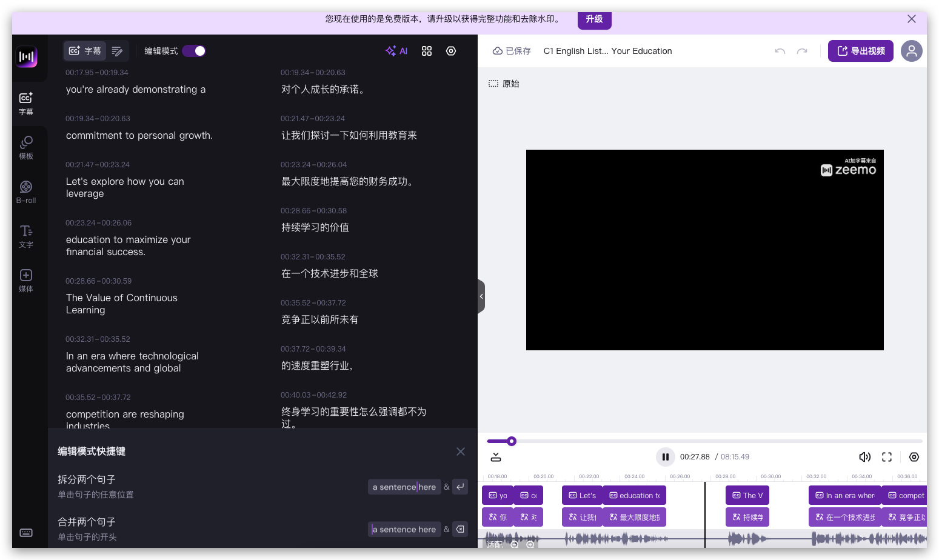This screenshot has height=560, width=939.
Task: Open the user account avatar
Action: (912, 51)
